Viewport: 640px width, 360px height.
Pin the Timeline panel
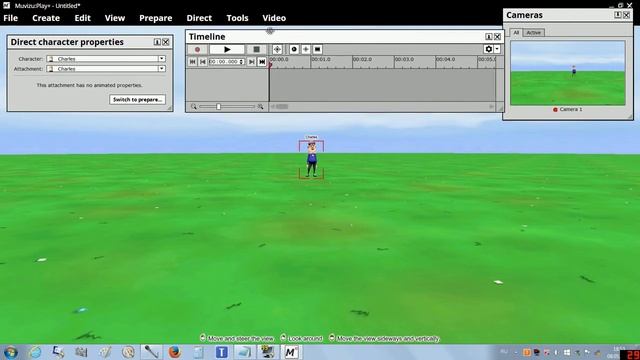point(489,37)
